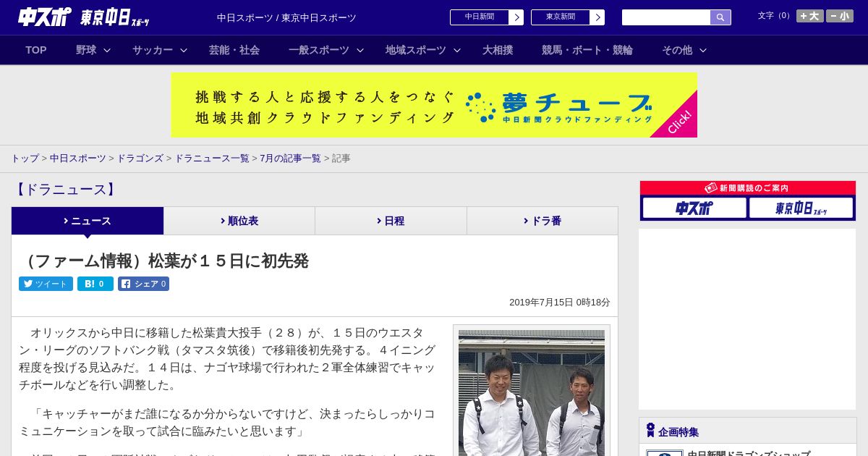
Task: Expand the 野球 dropdown chevron
Action: [x=107, y=50]
